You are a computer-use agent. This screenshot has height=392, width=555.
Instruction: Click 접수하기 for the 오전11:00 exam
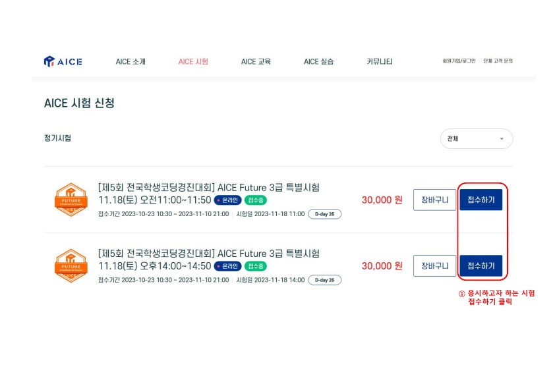[x=481, y=200]
